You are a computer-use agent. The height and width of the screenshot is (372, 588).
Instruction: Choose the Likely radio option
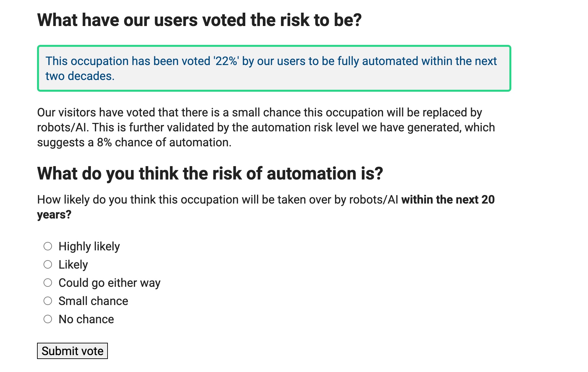tap(48, 264)
